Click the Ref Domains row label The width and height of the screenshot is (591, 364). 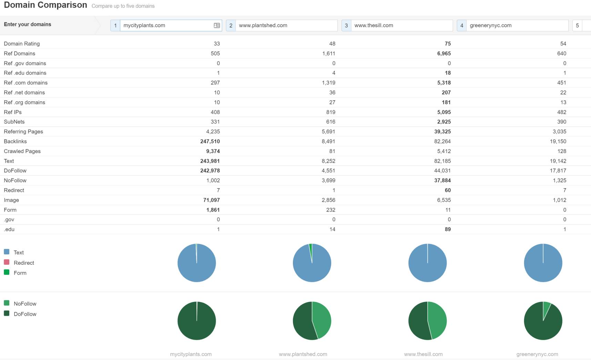(x=20, y=53)
